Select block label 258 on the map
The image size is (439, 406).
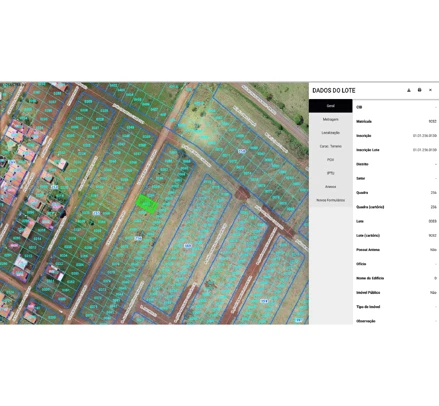pyautogui.click(x=242, y=151)
